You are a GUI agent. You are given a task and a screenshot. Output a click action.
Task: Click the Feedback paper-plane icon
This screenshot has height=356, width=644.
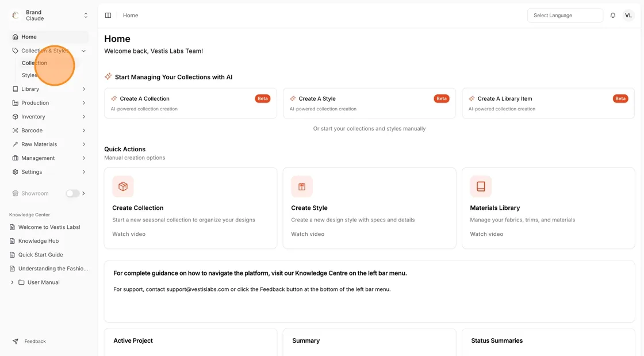tap(15, 341)
